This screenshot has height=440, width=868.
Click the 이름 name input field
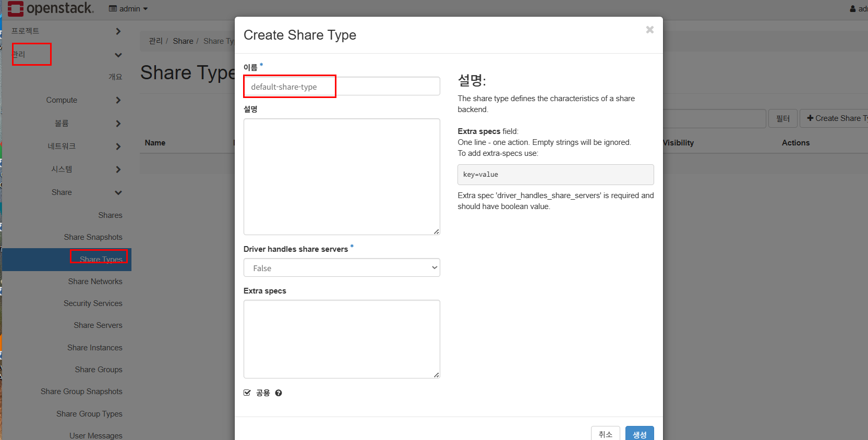click(x=342, y=87)
